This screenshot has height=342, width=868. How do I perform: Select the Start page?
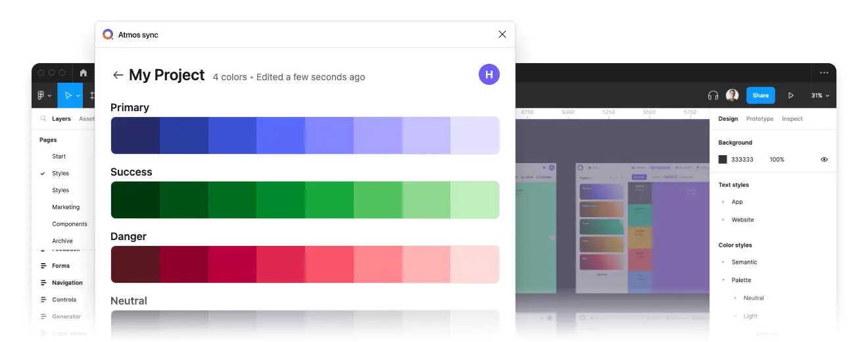point(59,157)
